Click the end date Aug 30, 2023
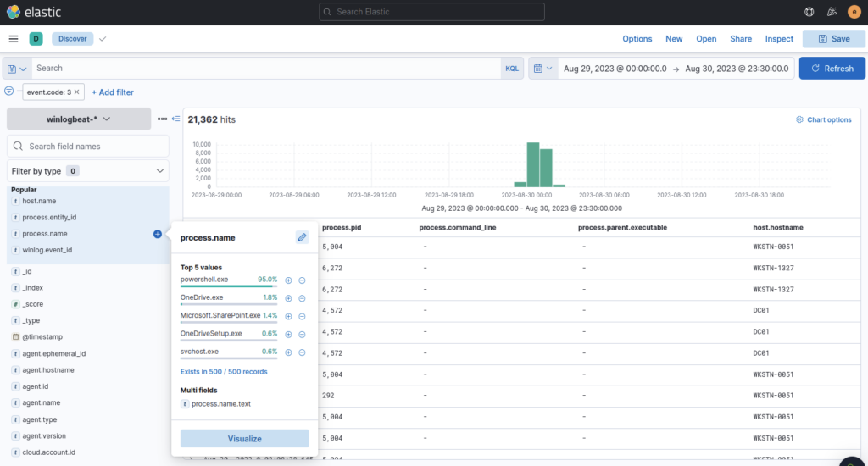This screenshot has height=466, width=868. 737,69
